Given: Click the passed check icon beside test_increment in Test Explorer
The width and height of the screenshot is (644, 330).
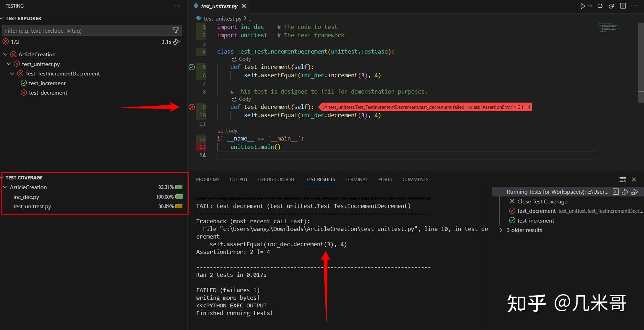Looking at the screenshot, I should [x=24, y=83].
